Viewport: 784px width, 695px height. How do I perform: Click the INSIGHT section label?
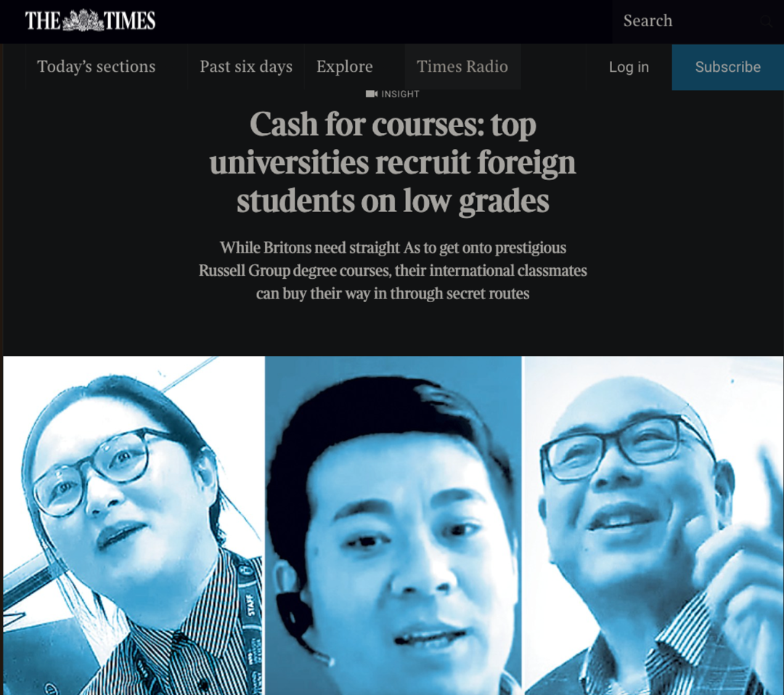(400, 94)
